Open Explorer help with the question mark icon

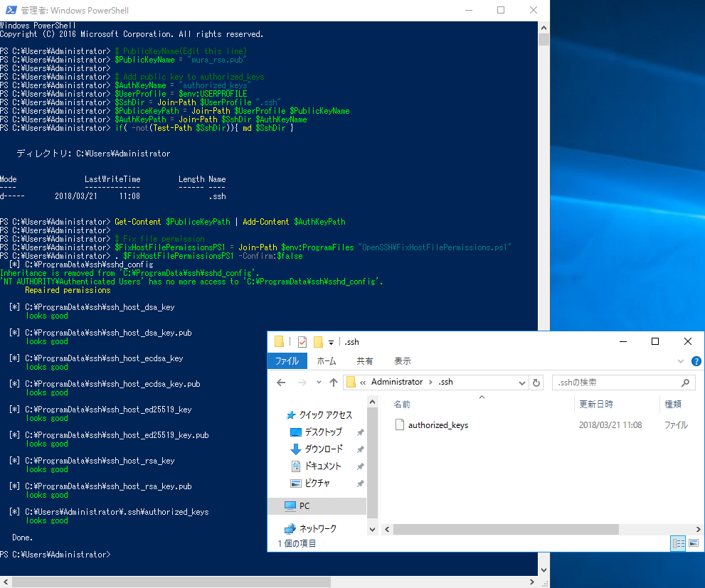(x=696, y=361)
